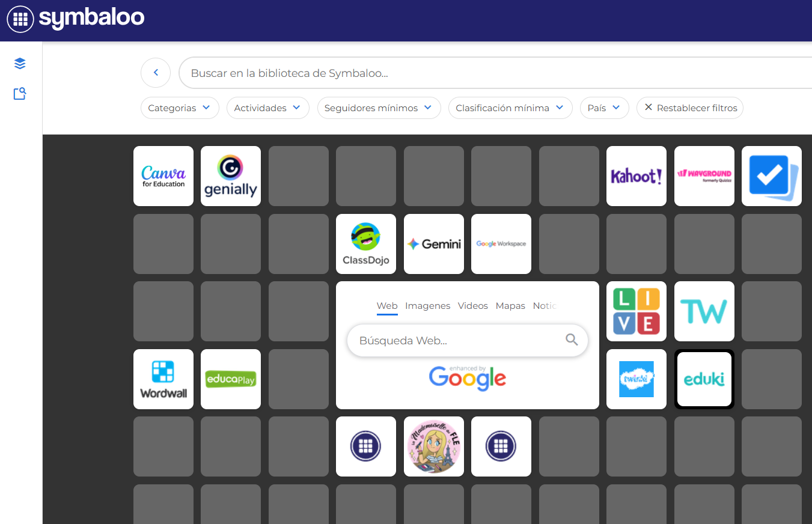Open the Wayground formerly Quizizz tile
The image size is (812, 524).
click(x=704, y=176)
